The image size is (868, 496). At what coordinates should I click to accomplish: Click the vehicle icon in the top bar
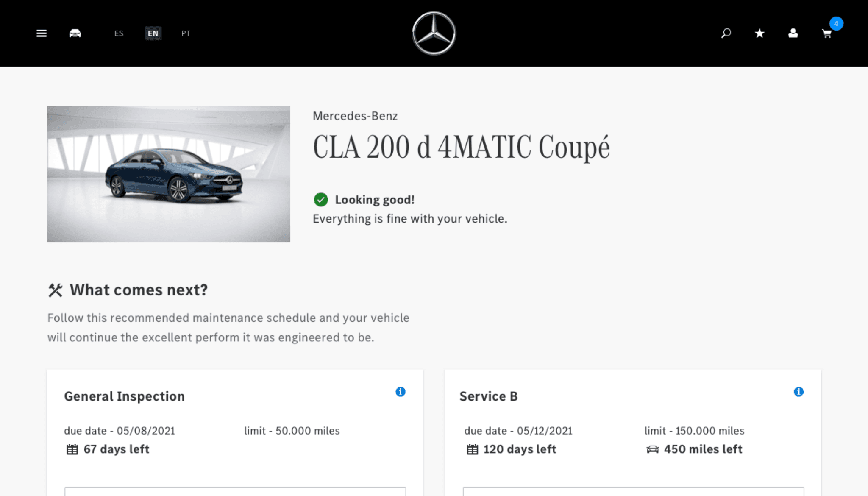click(75, 33)
